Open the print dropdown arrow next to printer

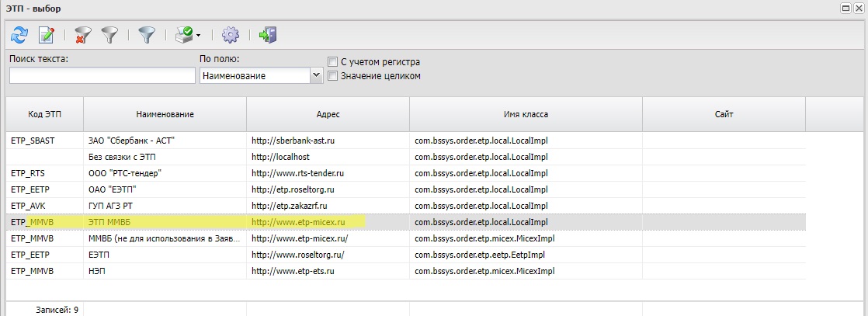point(199,36)
